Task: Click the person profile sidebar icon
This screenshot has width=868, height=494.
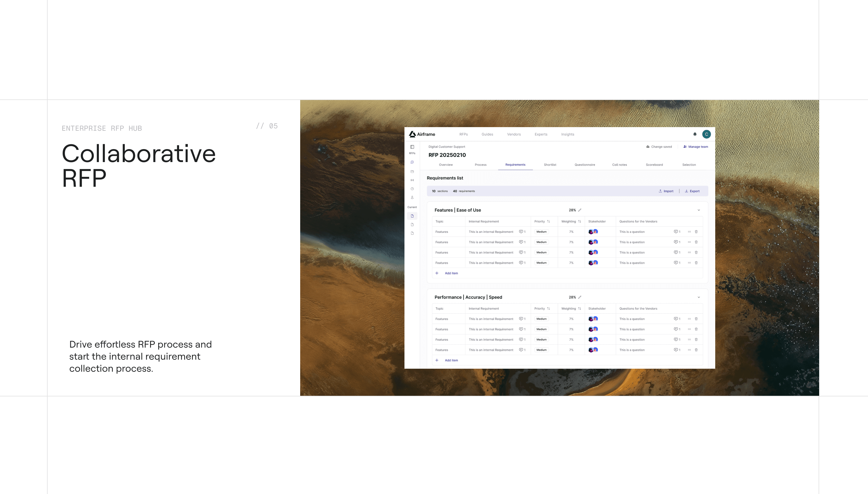Action: (412, 198)
